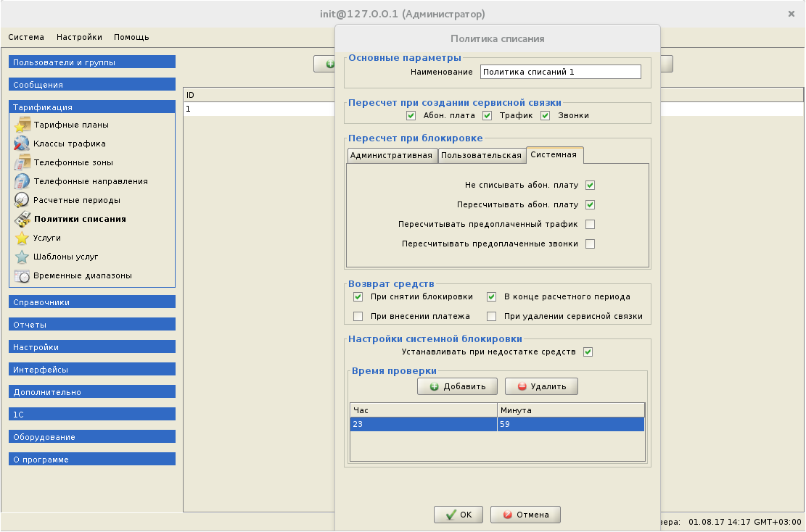This screenshot has width=806, height=532.
Task: Select the Системная tab
Action: [554, 155]
